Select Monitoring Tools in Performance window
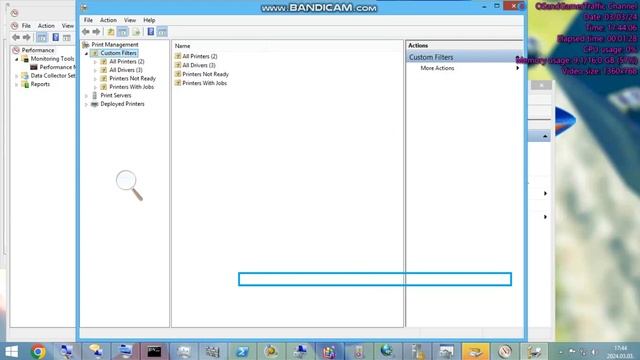The image size is (640, 360). [52, 59]
